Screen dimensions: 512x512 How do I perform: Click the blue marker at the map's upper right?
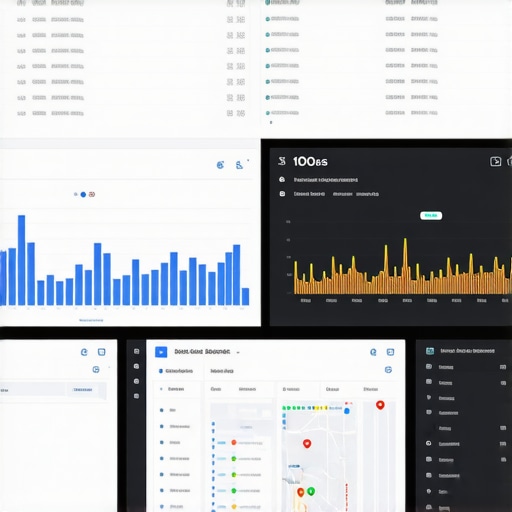click(347, 411)
